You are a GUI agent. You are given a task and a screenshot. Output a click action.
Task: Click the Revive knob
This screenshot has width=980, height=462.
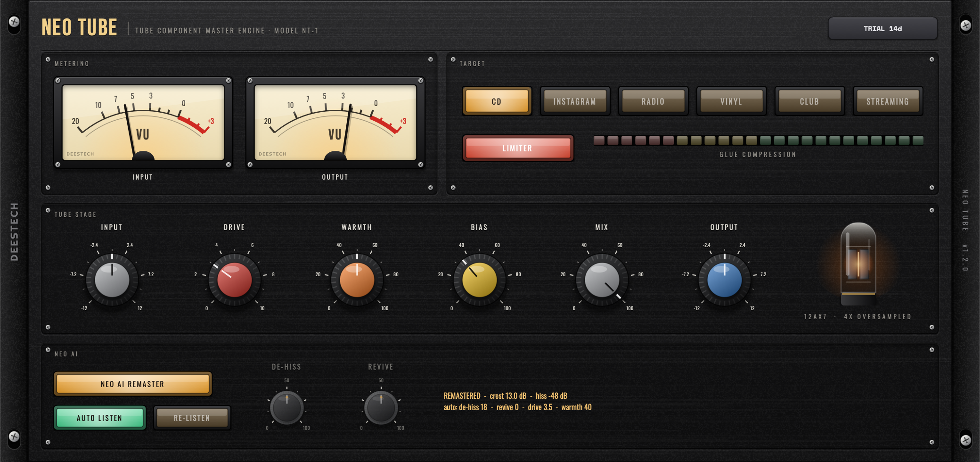pyautogui.click(x=381, y=407)
